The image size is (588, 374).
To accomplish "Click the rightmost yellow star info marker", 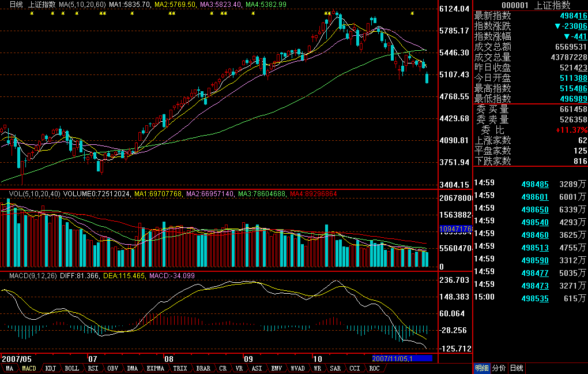I will [x=412, y=13].
